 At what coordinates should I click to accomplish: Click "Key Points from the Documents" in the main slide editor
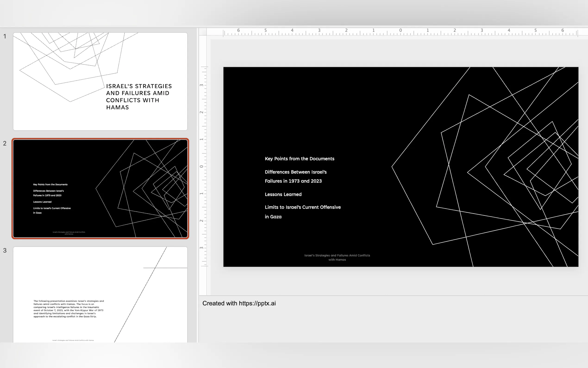300,159
